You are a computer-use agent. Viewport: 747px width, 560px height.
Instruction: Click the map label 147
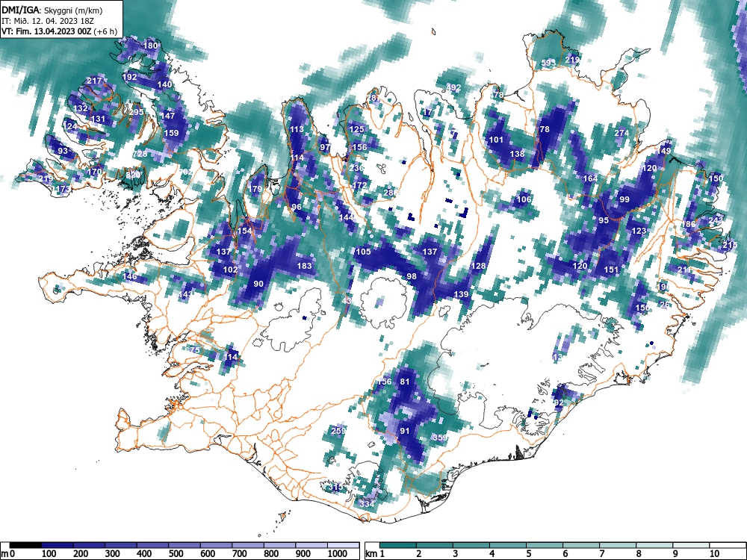pyautogui.click(x=167, y=116)
